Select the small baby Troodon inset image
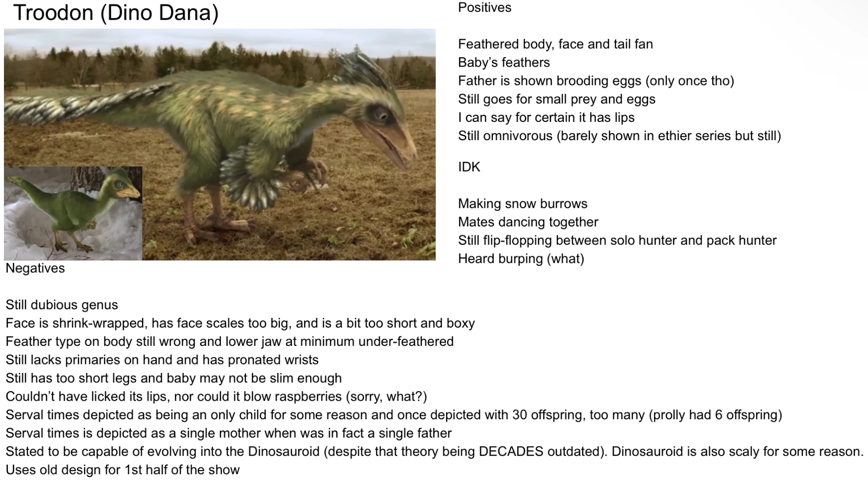This screenshot has width=868, height=480. point(73,214)
